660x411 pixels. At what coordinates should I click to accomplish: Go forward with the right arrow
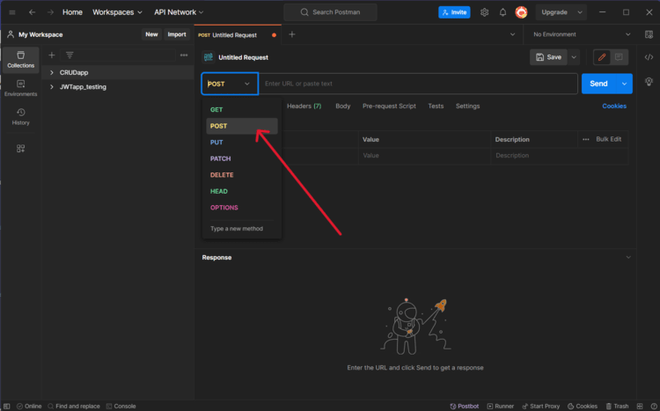pyautogui.click(x=50, y=12)
